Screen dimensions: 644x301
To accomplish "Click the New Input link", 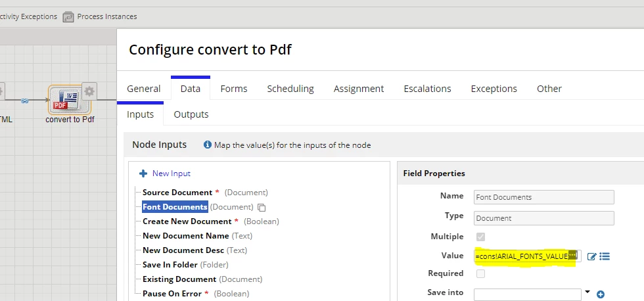I will click(172, 174).
